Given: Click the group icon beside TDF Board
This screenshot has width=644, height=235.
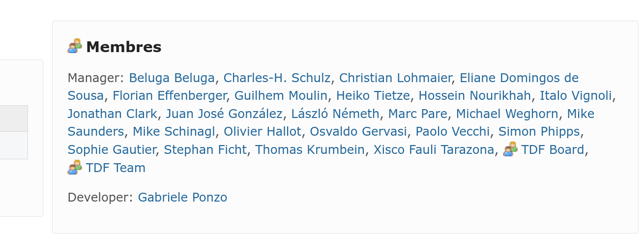Looking at the screenshot, I should (510, 149).
